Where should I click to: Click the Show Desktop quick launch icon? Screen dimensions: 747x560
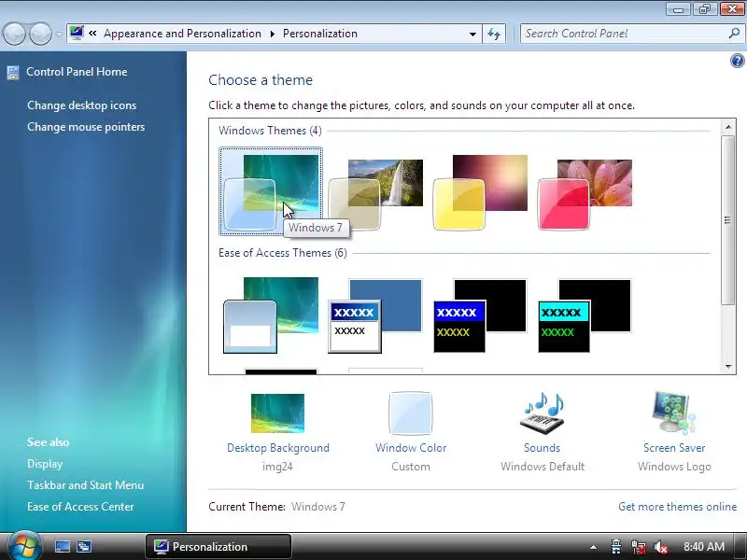[x=63, y=547]
